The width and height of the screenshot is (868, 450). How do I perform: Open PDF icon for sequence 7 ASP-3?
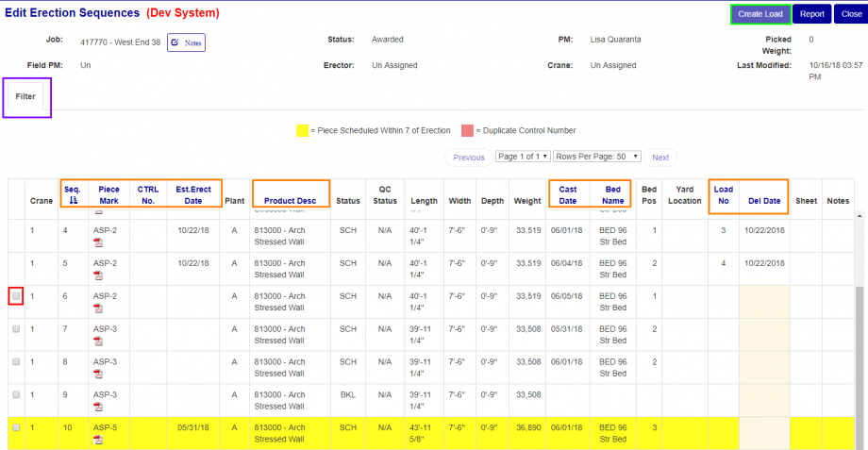click(x=98, y=341)
